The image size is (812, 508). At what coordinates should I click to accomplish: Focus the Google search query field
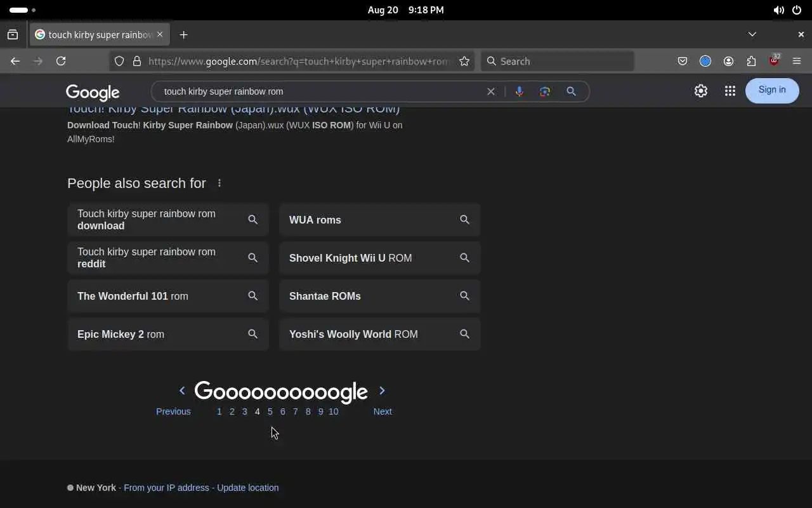[x=320, y=91]
